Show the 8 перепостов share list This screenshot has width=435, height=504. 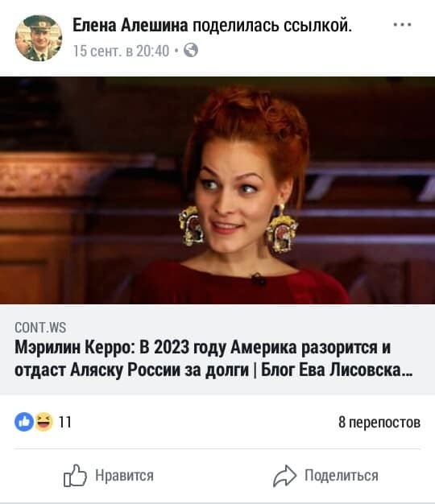pos(379,422)
